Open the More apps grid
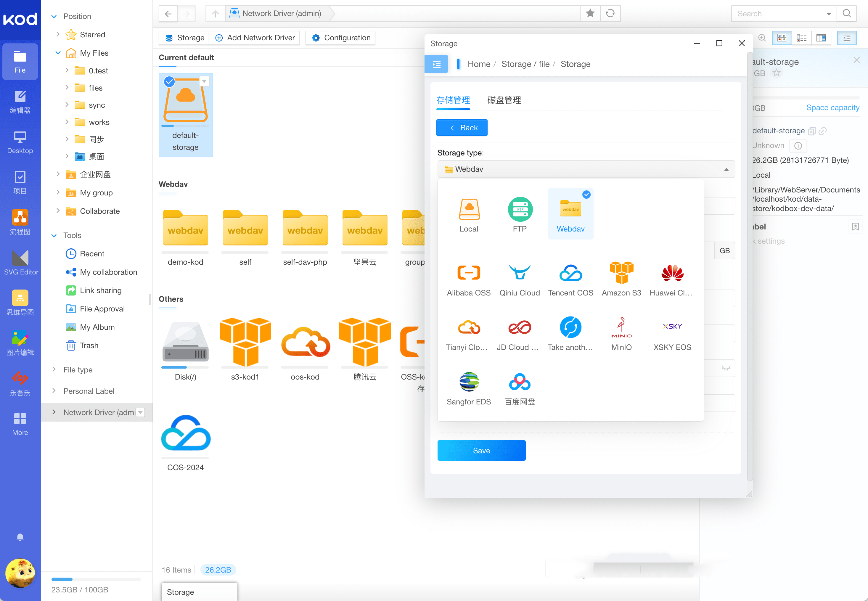Screen dimensions: 868x601 [x=20, y=424]
